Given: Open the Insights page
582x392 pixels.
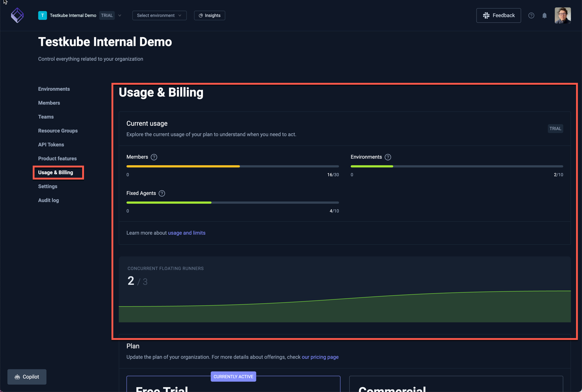Looking at the screenshot, I should (x=209, y=15).
